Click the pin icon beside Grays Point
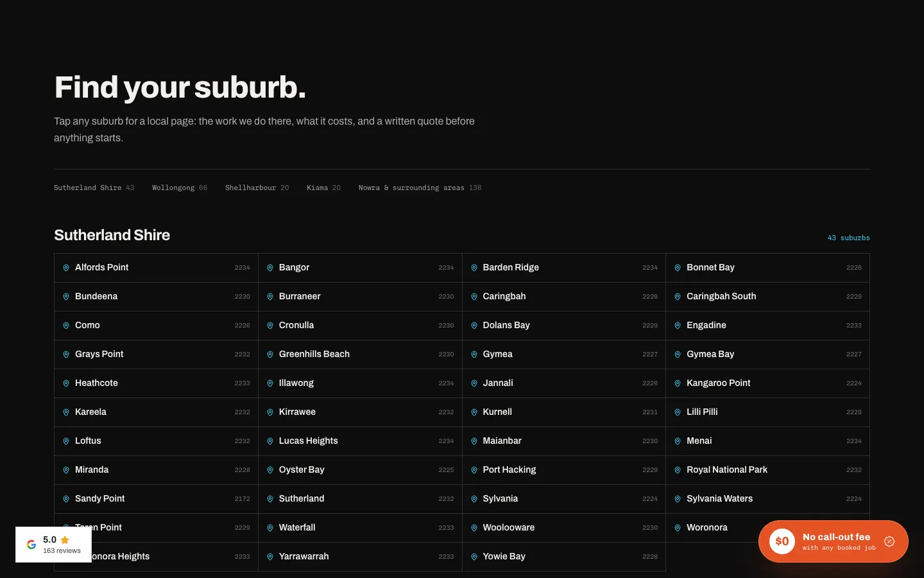Image resolution: width=924 pixels, height=578 pixels. (x=66, y=355)
